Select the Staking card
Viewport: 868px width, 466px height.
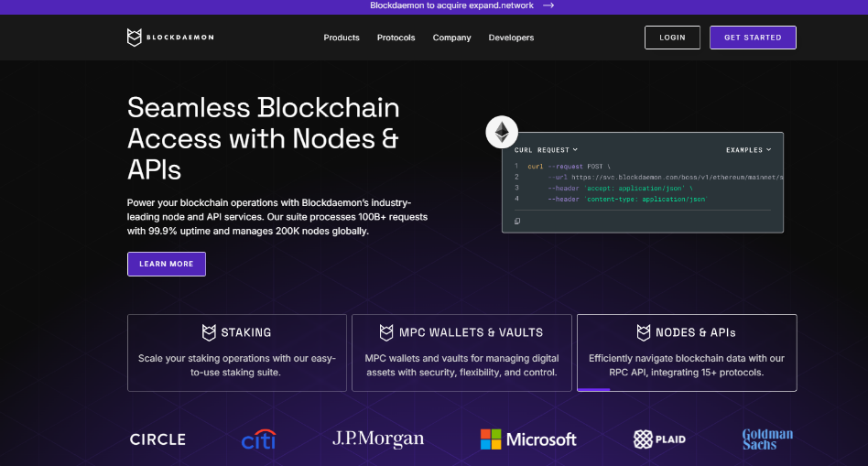[x=237, y=353]
